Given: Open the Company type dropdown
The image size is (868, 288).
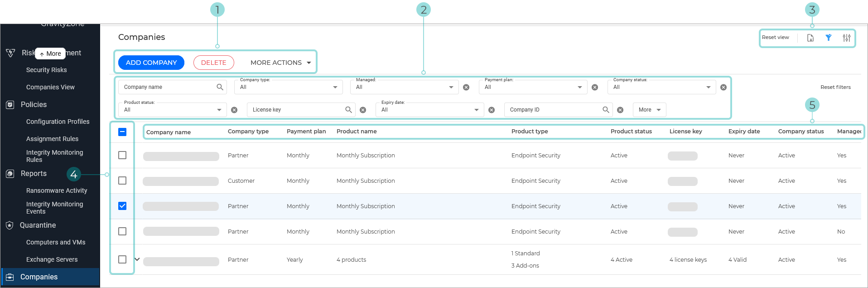Looking at the screenshot, I should pyautogui.click(x=288, y=87).
